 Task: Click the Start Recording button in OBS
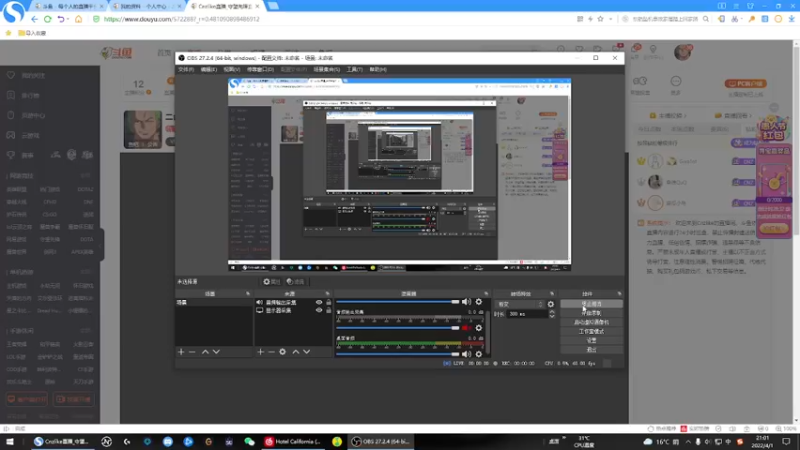point(591,313)
